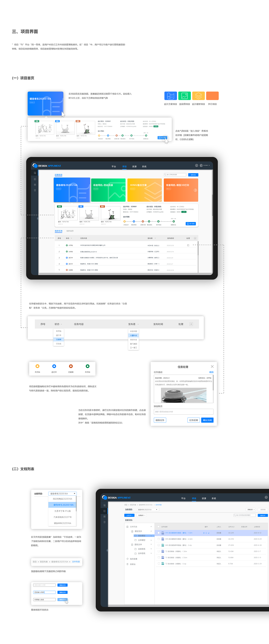Click the 删除任务 button
The height and width of the screenshot is (644, 269).
(160, 420)
